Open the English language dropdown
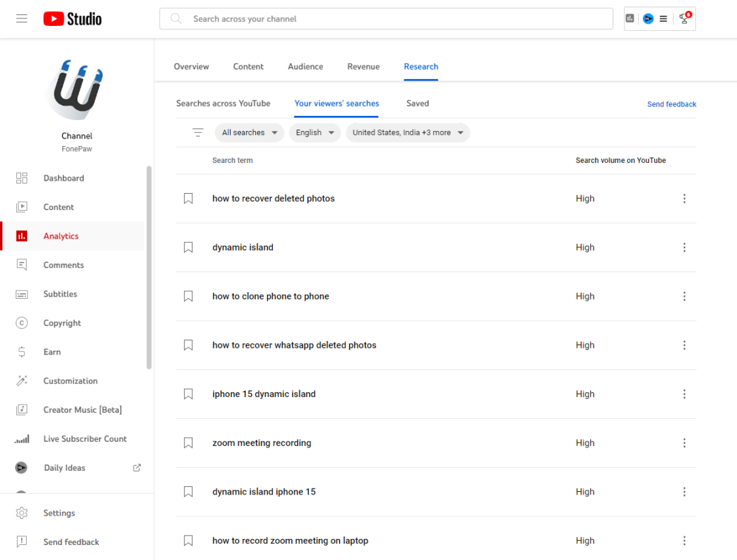The width and height of the screenshot is (737, 560). (x=315, y=132)
